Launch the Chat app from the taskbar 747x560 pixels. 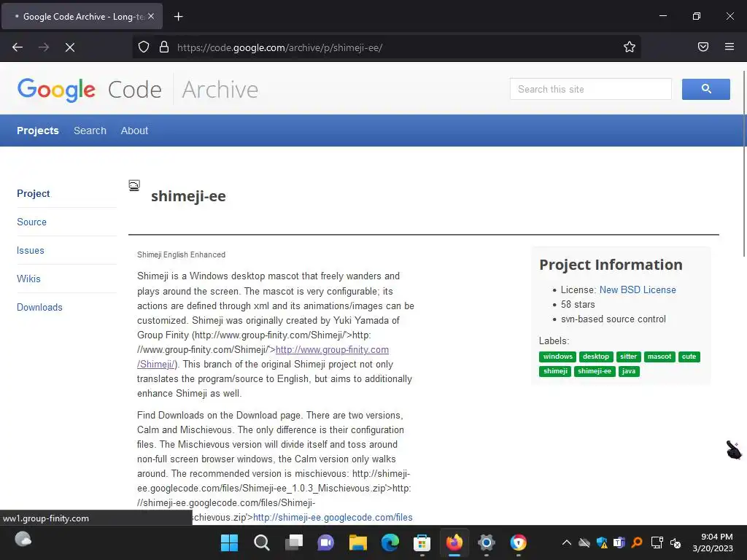(326, 542)
